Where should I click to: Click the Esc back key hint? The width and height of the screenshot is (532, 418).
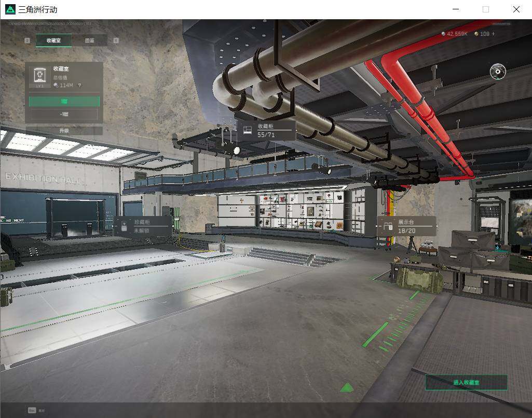(32, 410)
